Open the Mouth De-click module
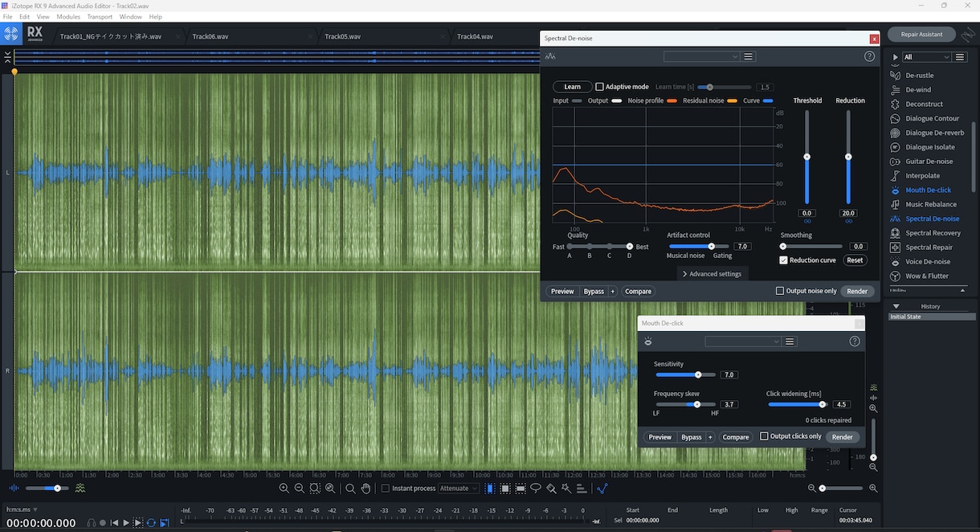Viewport: 980px width, 532px height. 928,190
